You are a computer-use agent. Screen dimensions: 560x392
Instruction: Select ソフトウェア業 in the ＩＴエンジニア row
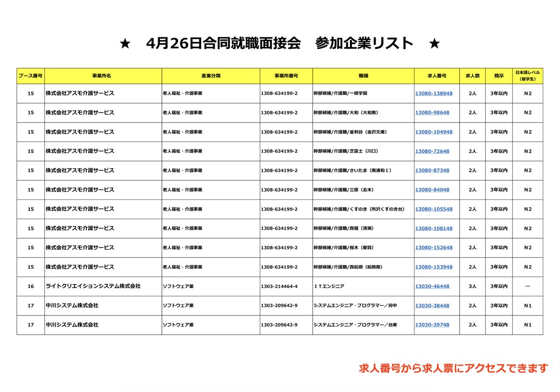178,287
